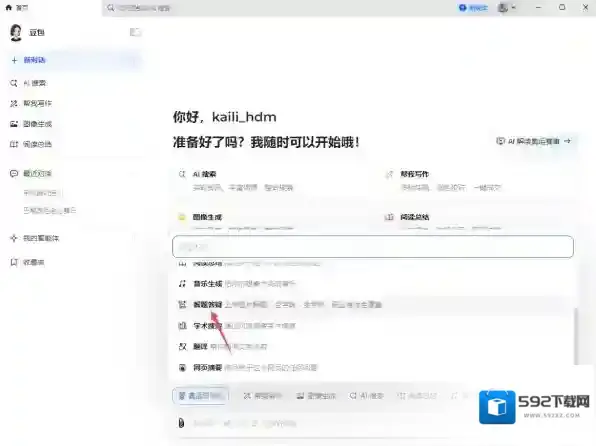Click the picture icon beside sidebar 图像生成
This screenshot has height=446, width=596.
coord(14,124)
